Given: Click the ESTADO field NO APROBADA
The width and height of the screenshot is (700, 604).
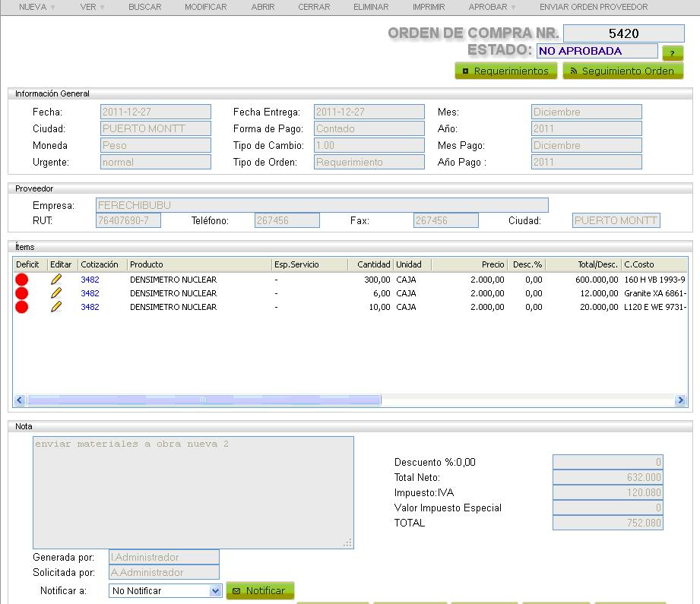Looking at the screenshot, I should [x=597, y=51].
